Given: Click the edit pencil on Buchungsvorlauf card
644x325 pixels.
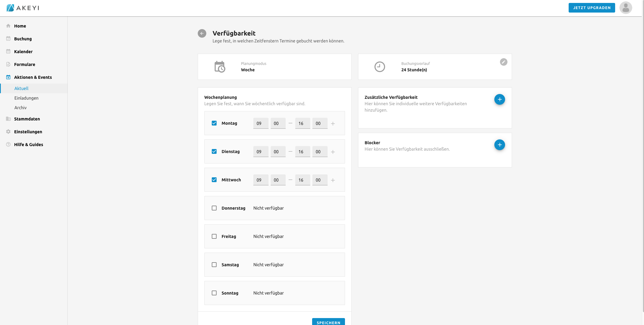Looking at the screenshot, I should click(x=503, y=62).
